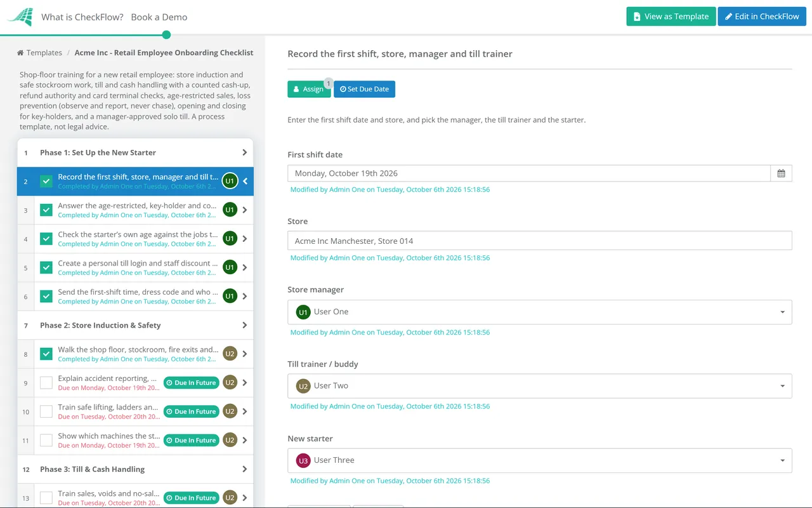Click the progress bar handle at top
The image size is (812, 508).
(166, 35)
